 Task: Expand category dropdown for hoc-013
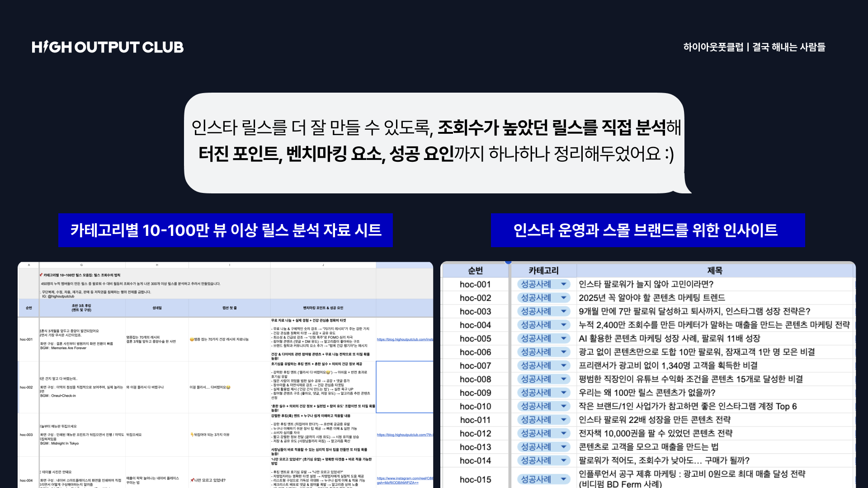click(x=564, y=447)
